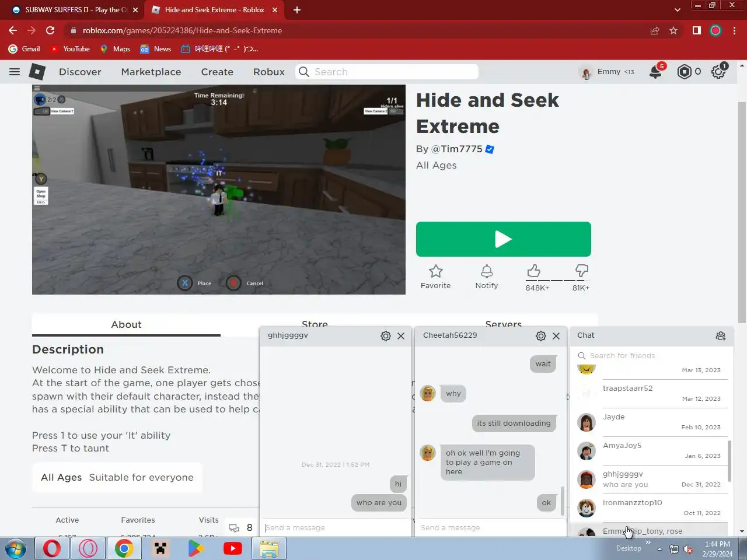Open settings gear in ghhjggggv chat window

[385, 336]
